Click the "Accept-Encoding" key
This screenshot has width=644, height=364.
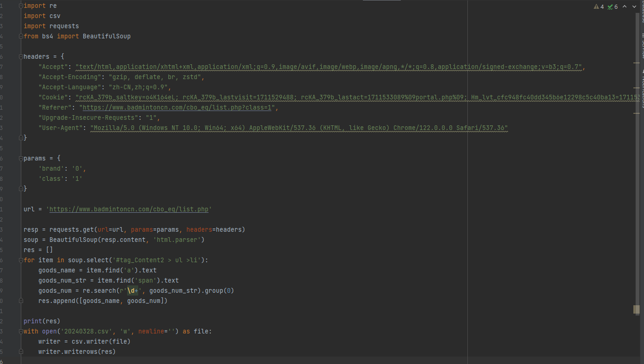70,77
